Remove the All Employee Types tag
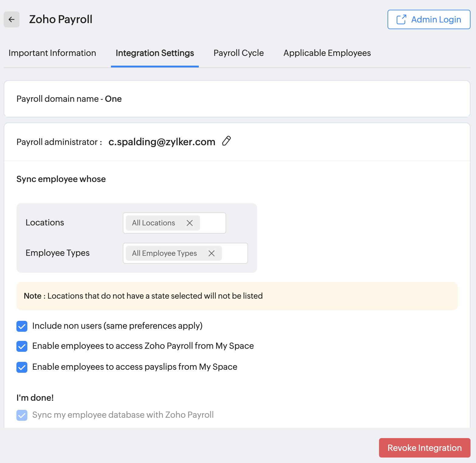The width and height of the screenshot is (476, 463). [212, 253]
